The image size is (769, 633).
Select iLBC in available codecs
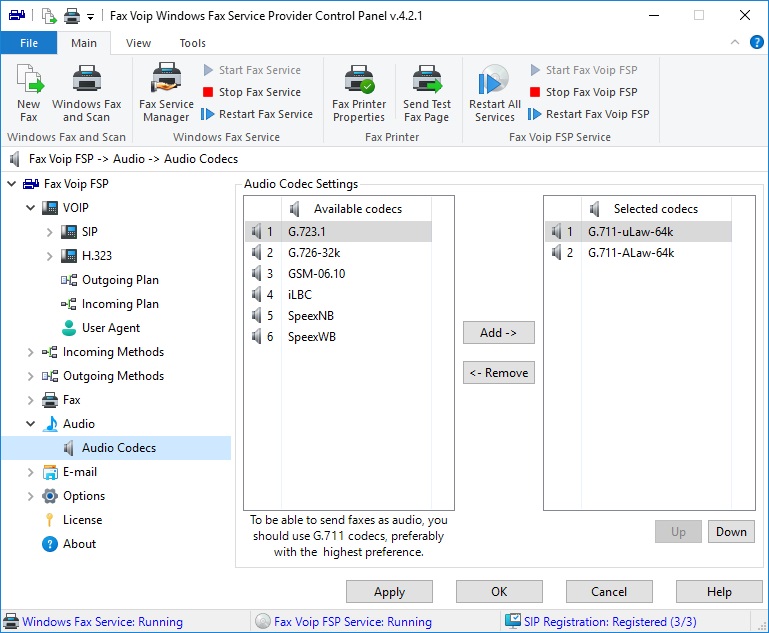tap(338, 295)
